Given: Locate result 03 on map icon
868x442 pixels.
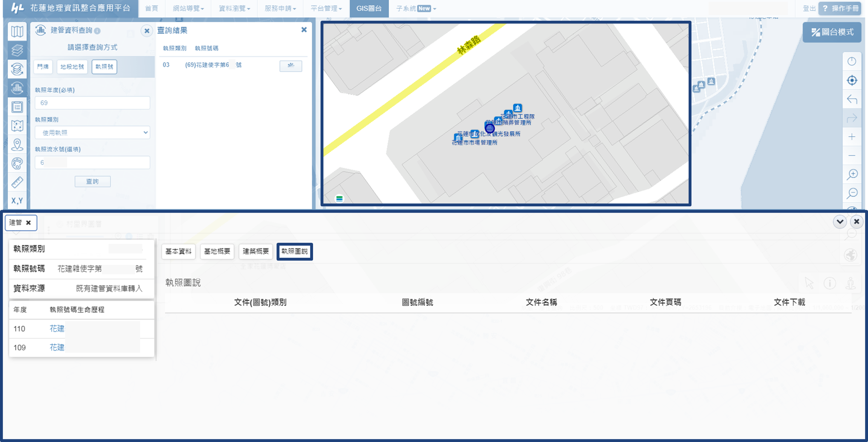Looking at the screenshot, I should click(x=290, y=66).
